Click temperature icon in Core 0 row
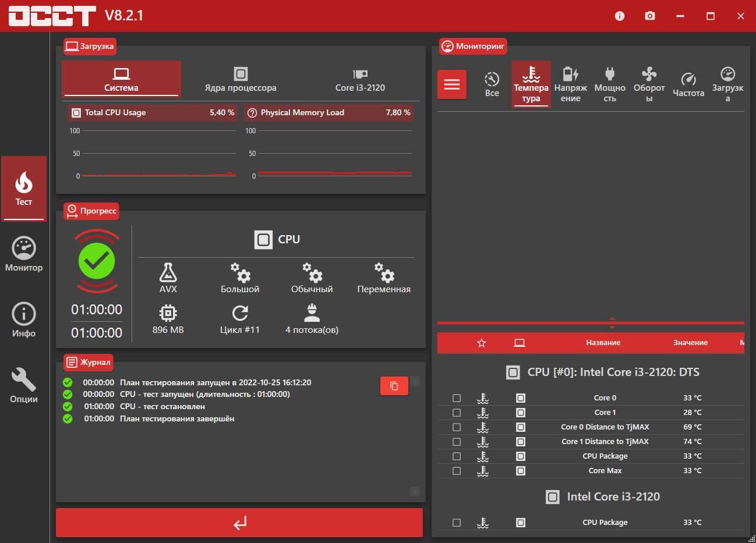This screenshot has height=543, width=756. (x=483, y=398)
